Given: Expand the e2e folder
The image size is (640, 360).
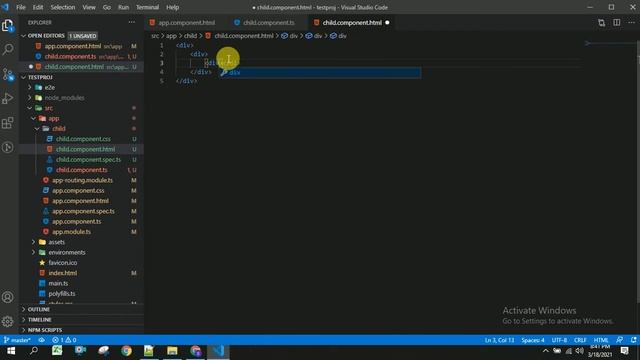Looking at the screenshot, I should [x=30, y=87].
